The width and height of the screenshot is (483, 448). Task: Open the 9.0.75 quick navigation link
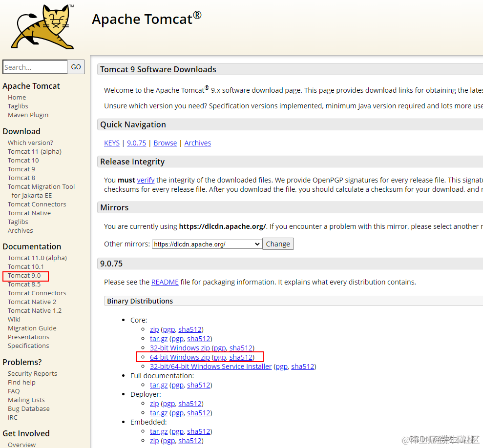[x=136, y=143]
